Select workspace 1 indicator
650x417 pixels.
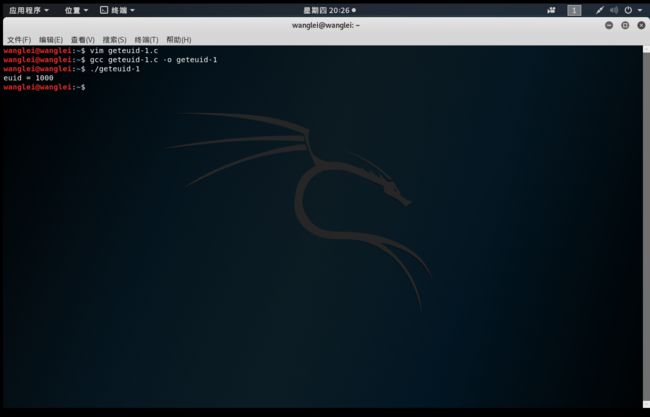(x=574, y=10)
